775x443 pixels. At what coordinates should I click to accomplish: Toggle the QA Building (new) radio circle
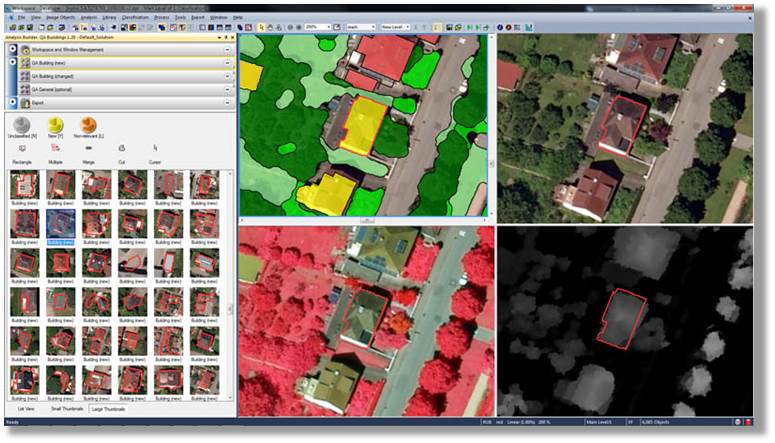[13, 63]
